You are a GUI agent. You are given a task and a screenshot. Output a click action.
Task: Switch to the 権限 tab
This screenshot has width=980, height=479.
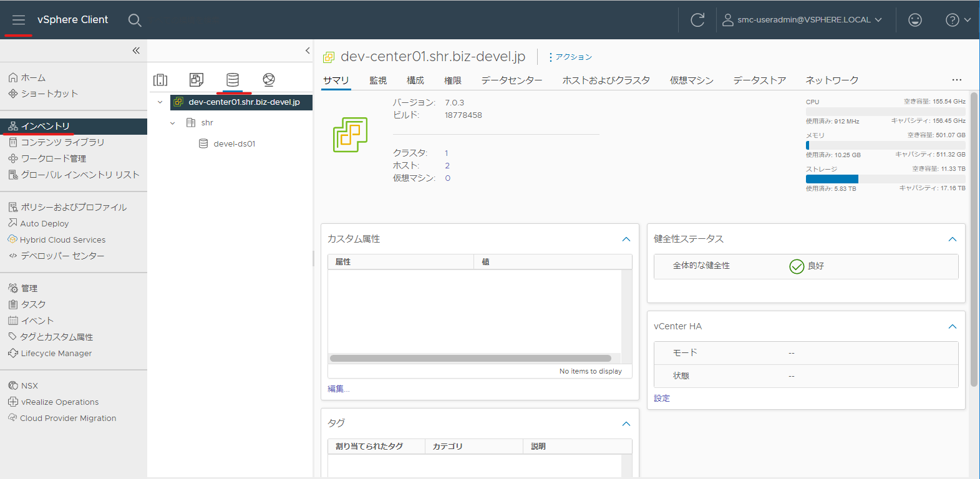(453, 80)
